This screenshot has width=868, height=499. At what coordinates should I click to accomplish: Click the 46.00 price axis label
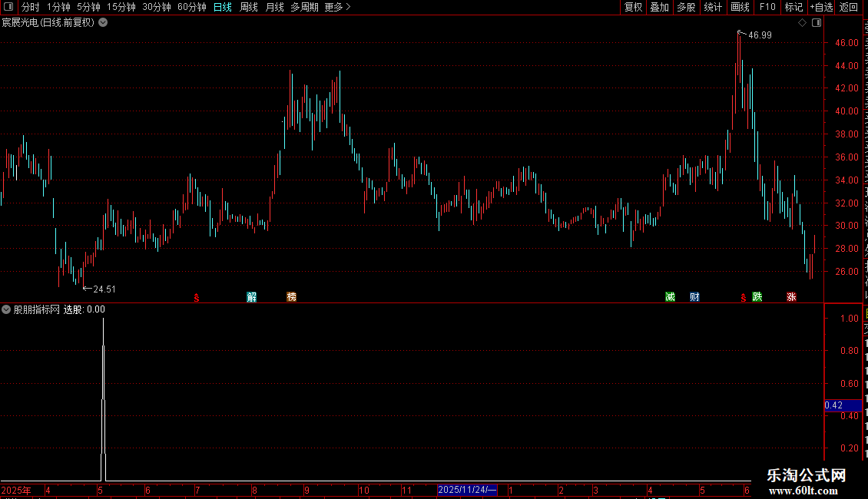click(847, 42)
